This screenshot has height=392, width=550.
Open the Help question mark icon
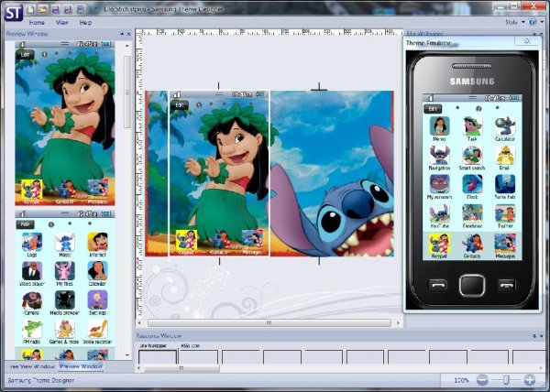(532, 22)
